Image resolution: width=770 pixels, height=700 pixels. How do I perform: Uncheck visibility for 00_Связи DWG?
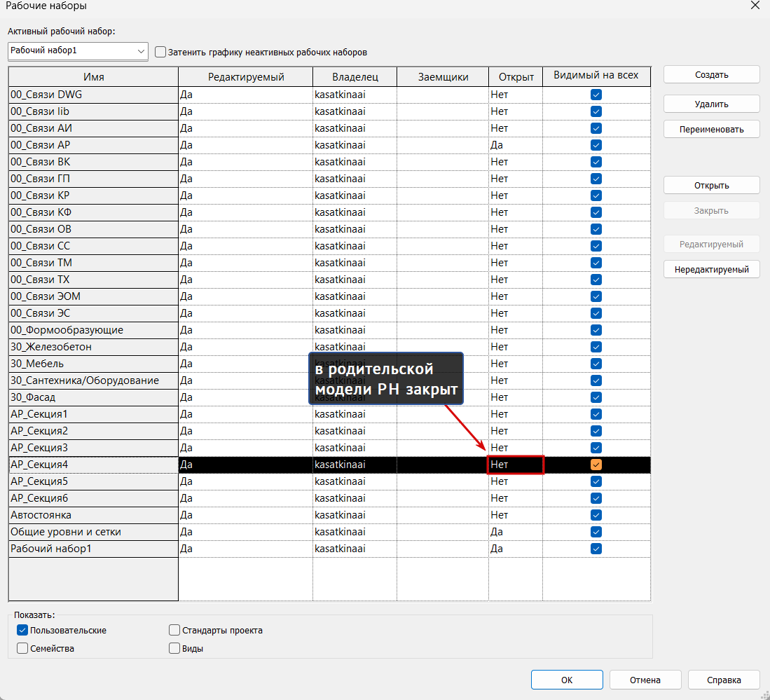pyautogui.click(x=596, y=95)
